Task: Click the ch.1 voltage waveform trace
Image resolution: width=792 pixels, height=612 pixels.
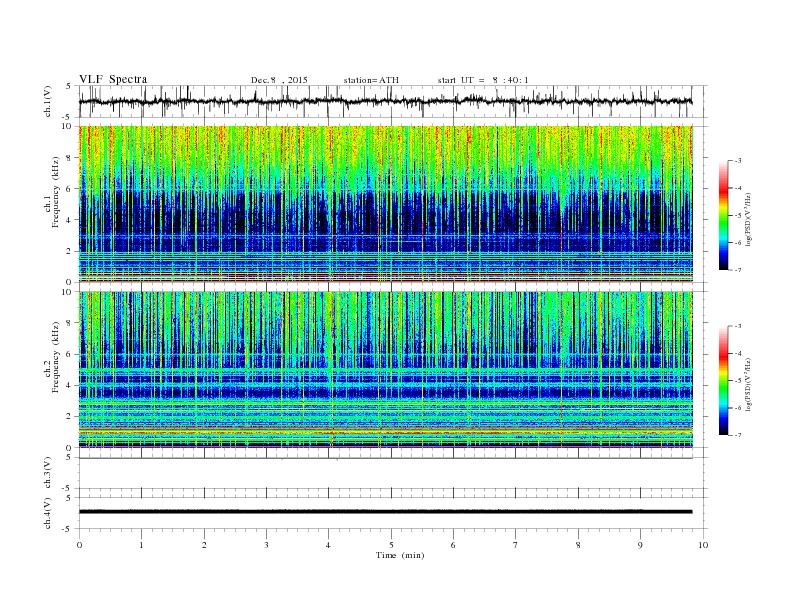Action: 385,101
